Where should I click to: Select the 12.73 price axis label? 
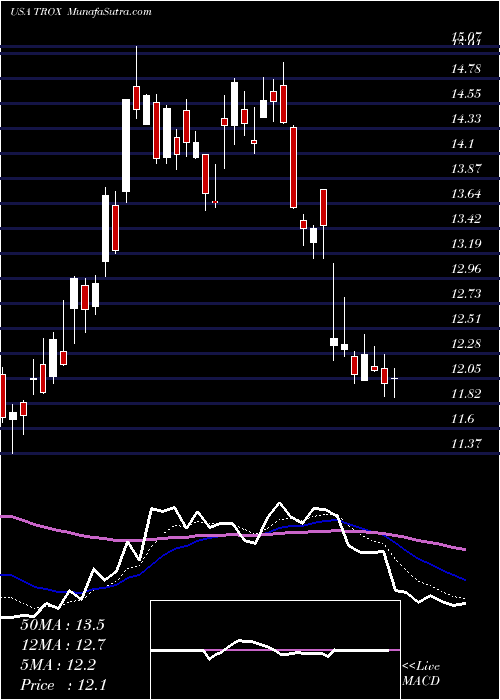466,294
